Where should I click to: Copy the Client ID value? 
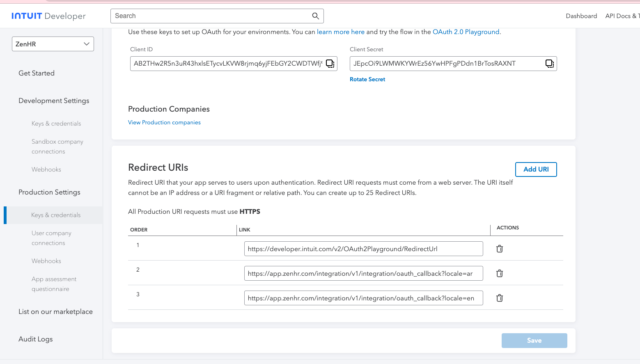coord(330,64)
